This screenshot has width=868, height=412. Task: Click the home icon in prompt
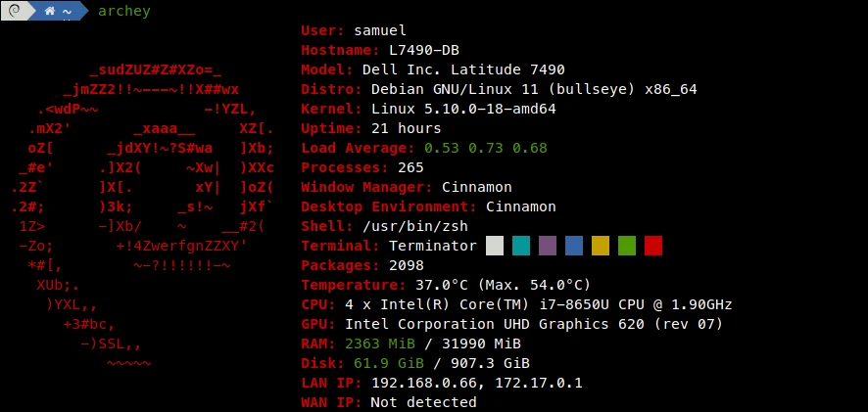[x=50, y=11]
